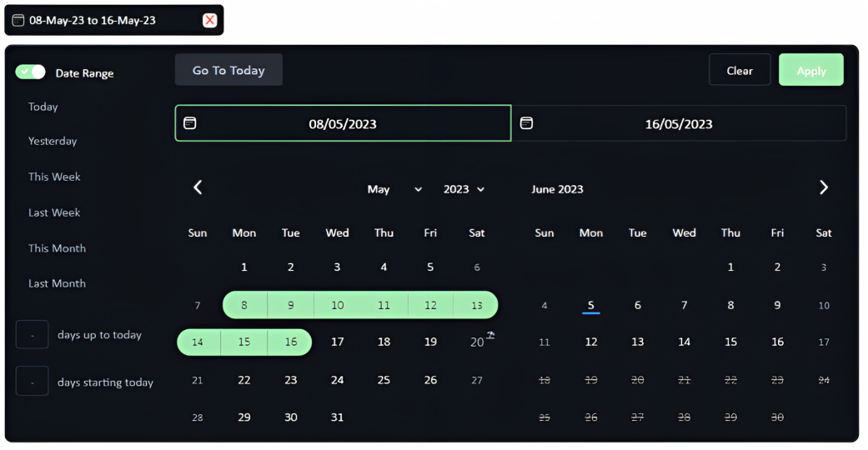Image resolution: width=868 pixels, height=450 pixels.
Task: Open the May month dropdown
Action: (394, 189)
